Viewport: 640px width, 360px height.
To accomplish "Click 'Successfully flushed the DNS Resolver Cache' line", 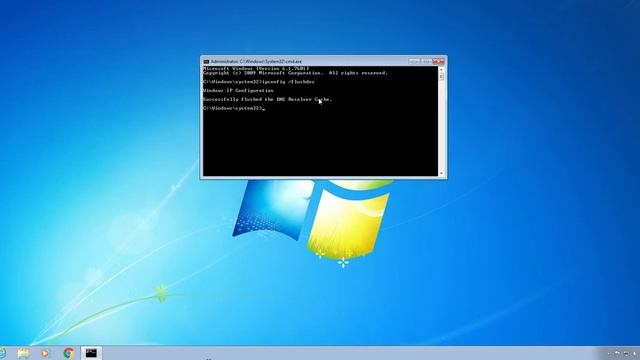I will coord(268,99).
